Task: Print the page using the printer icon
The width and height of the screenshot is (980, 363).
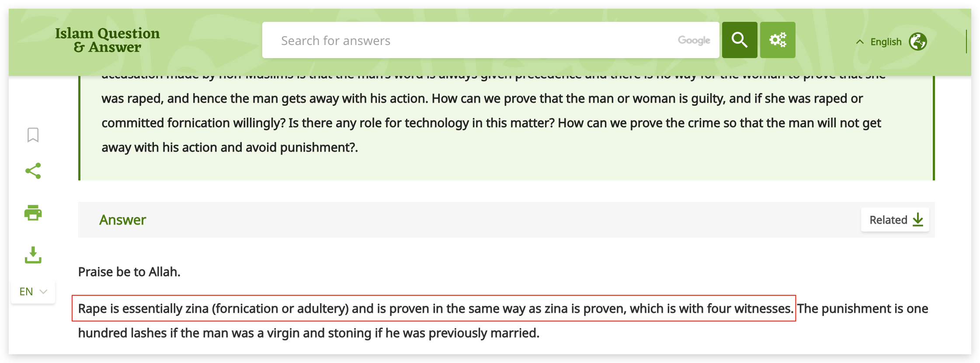Action: (x=33, y=213)
